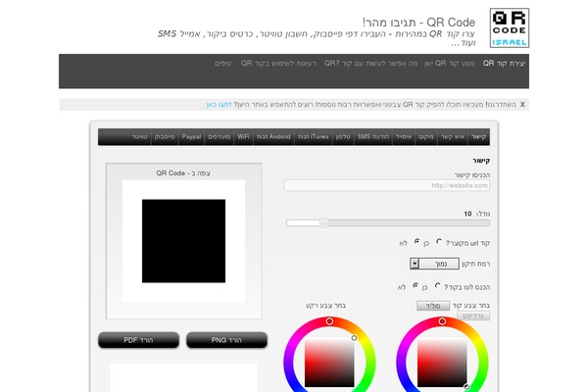Open רעיונות לשימוש בקוד QR page
This screenshot has height=392, width=588.
point(278,63)
